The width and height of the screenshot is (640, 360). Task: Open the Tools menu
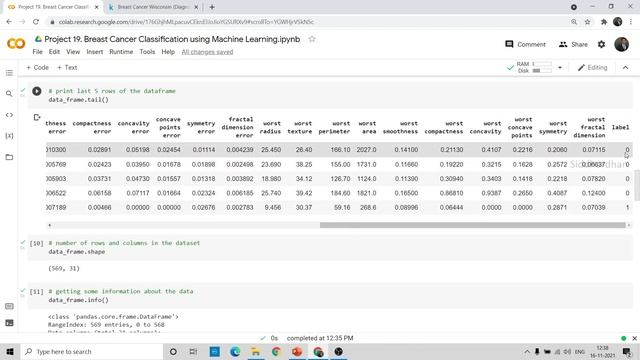[147, 52]
